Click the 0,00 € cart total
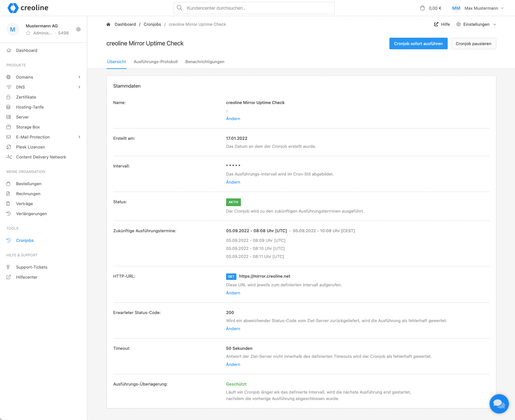The width and height of the screenshot is (515, 420). [435, 8]
